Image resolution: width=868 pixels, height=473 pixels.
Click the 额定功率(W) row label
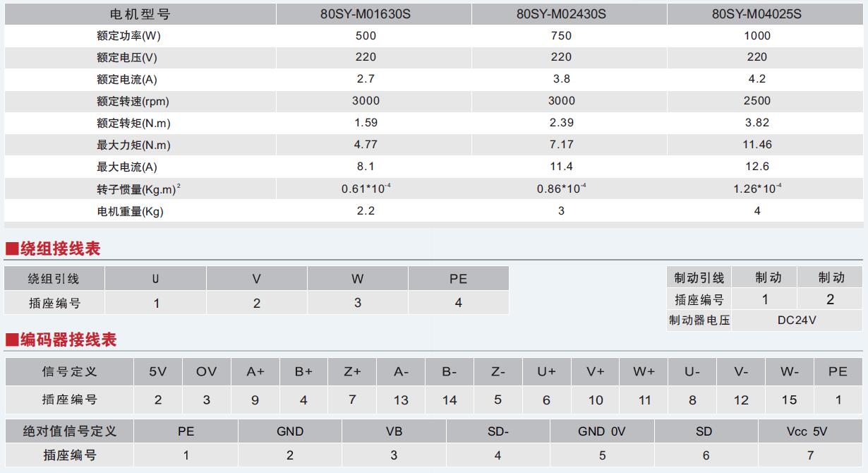(124, 36)
